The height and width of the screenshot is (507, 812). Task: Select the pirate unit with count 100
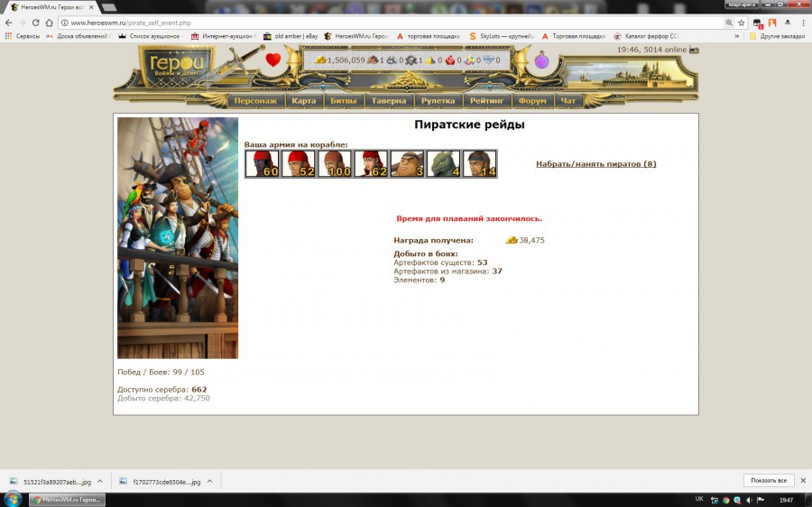click(x=335, y=163)
